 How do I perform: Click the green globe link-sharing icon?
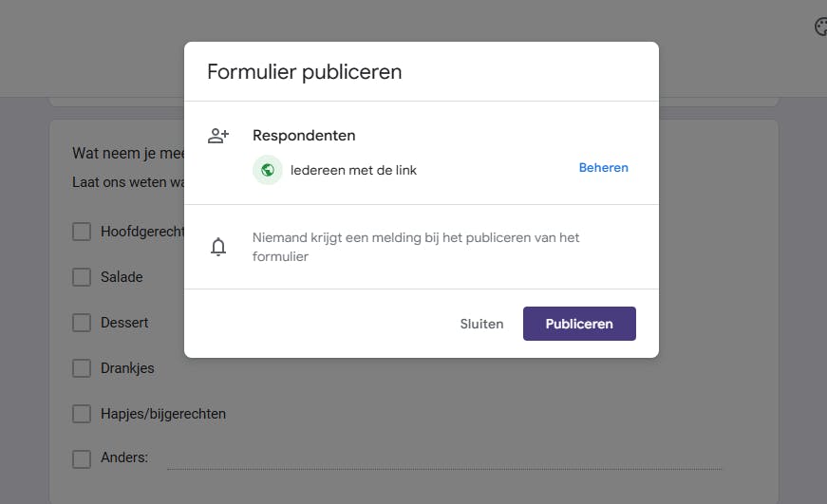coord(268,170)
